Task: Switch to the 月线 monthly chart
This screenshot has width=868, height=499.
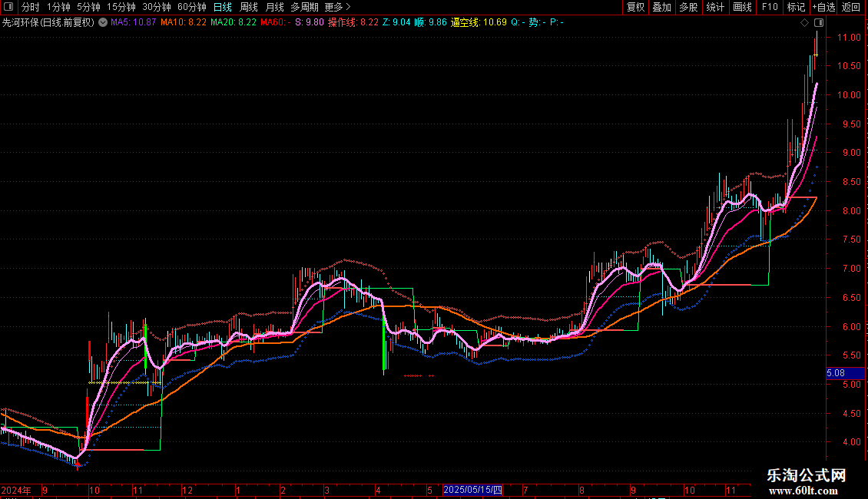Action: pyautogui.click(x=274, y=7)
